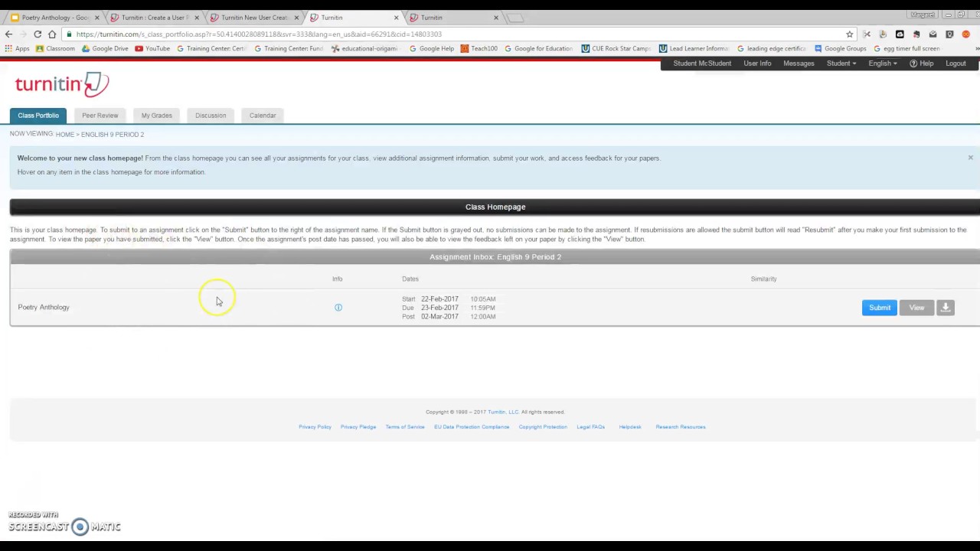Bookmark this page with star icon
Screen dimensions: 980x551
coord(849,34)
